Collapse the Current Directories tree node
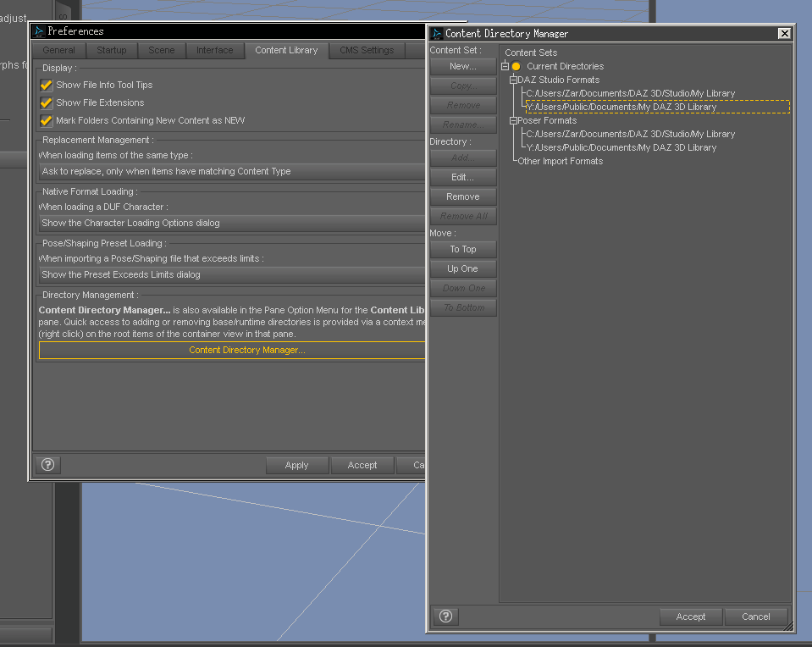 pyautogui.click(x=505, y=66)
